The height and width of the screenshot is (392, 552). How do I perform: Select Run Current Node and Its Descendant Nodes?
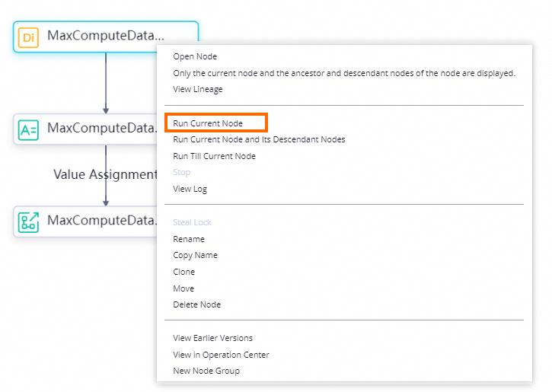[259, 139]
